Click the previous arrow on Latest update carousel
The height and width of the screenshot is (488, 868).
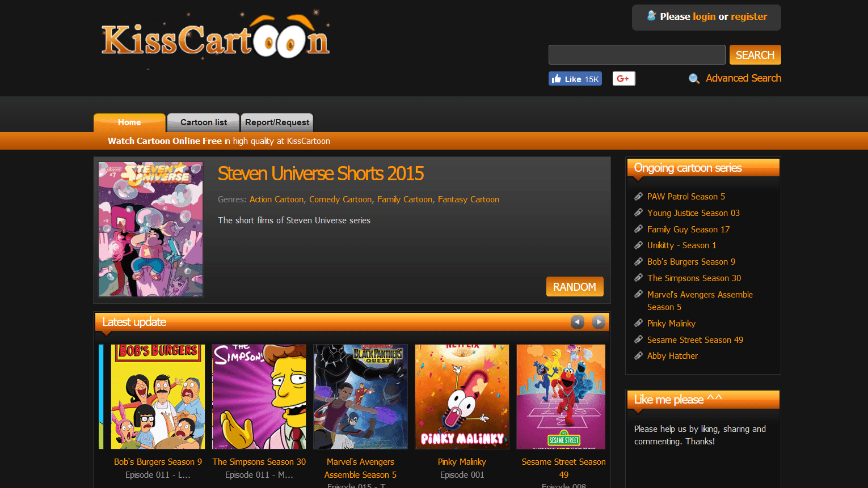point(577,321)
